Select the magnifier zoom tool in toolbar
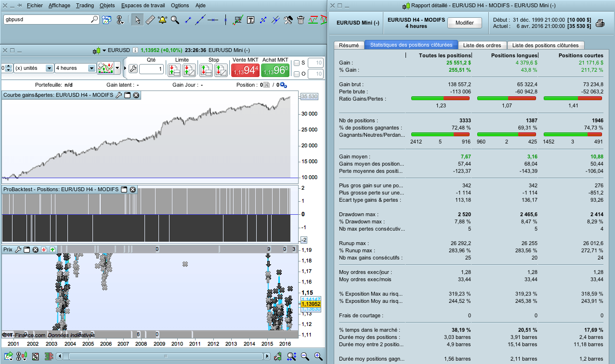This screenshot has width=615, height=364. 175,20
